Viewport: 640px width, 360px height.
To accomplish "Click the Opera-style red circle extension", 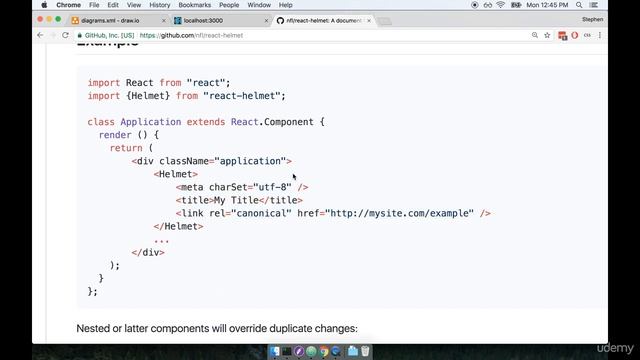I will click(x=575, y=35).
